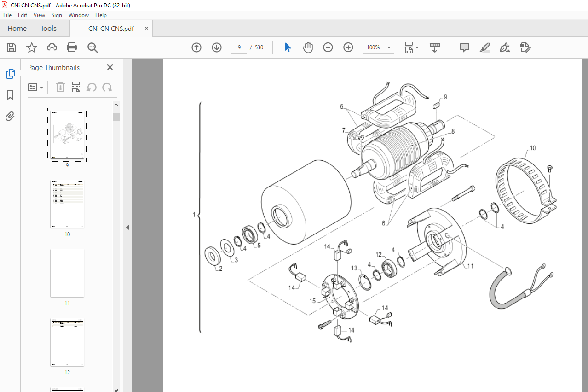Click the Page Thumbnails panel title
Screen dimensions: 588x392
click(54, 67)
